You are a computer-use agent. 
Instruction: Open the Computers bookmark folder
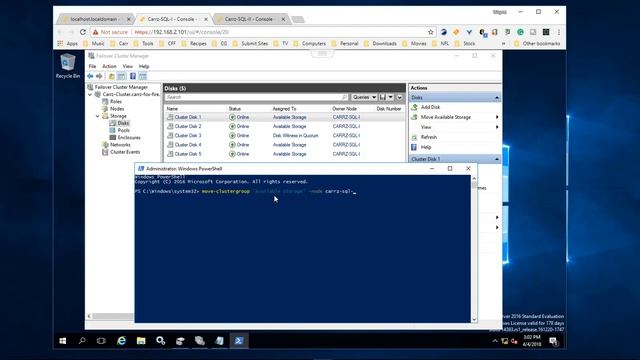pyautogui.click(x=310, y=43)
